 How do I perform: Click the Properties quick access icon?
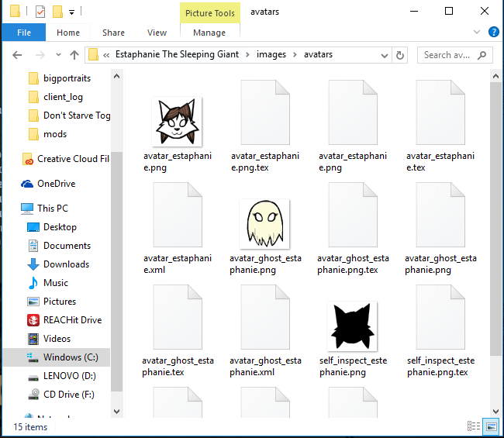[40, 12]
